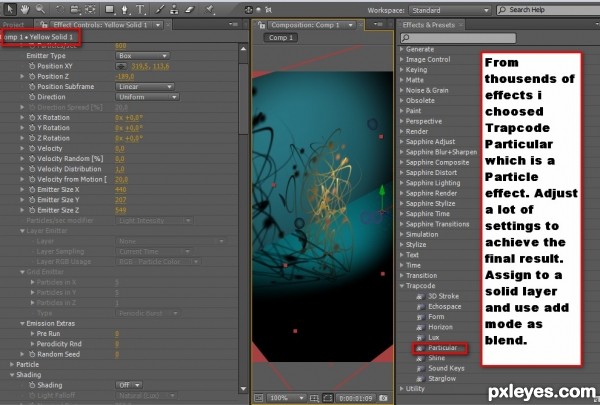Screen dimensions: 600x405
Task: Select the Brush tool
Action: pyautogui.click(x=160, y=9)
